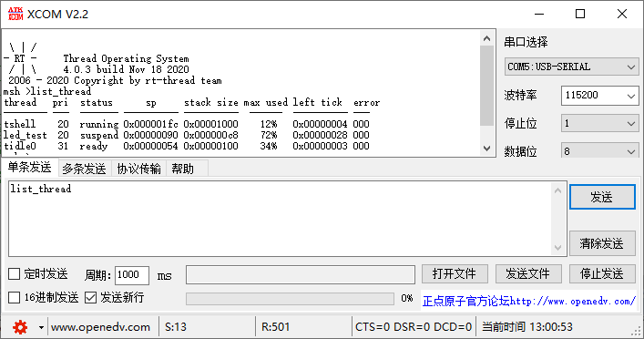Click the 波特率 label

pyautogui.click(x=521, y=96)
